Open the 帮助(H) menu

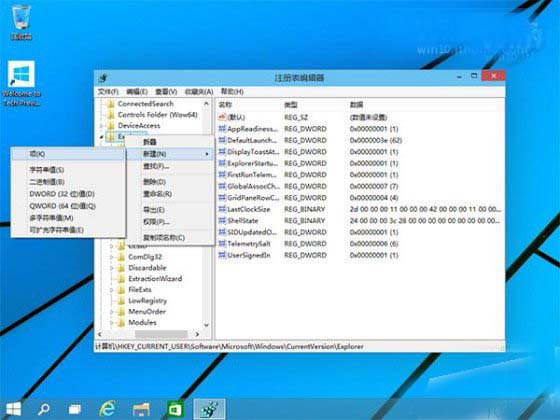tap(232, 92)
